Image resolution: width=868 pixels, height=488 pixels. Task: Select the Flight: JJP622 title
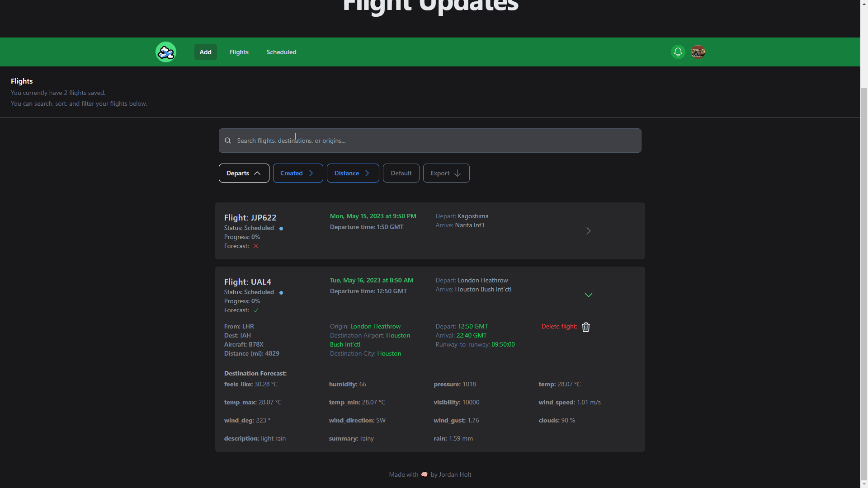(x=250, y=217)
